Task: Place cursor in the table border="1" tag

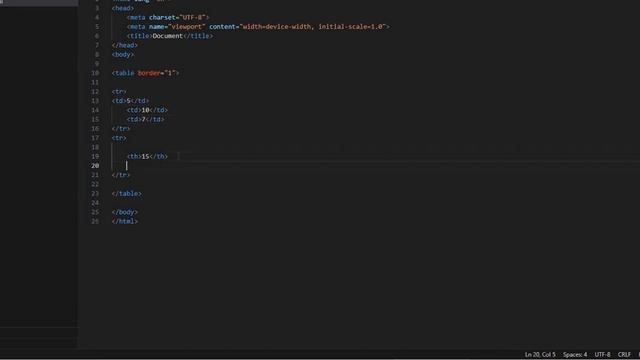Action: pyautogui.click(x=145, y=73)
